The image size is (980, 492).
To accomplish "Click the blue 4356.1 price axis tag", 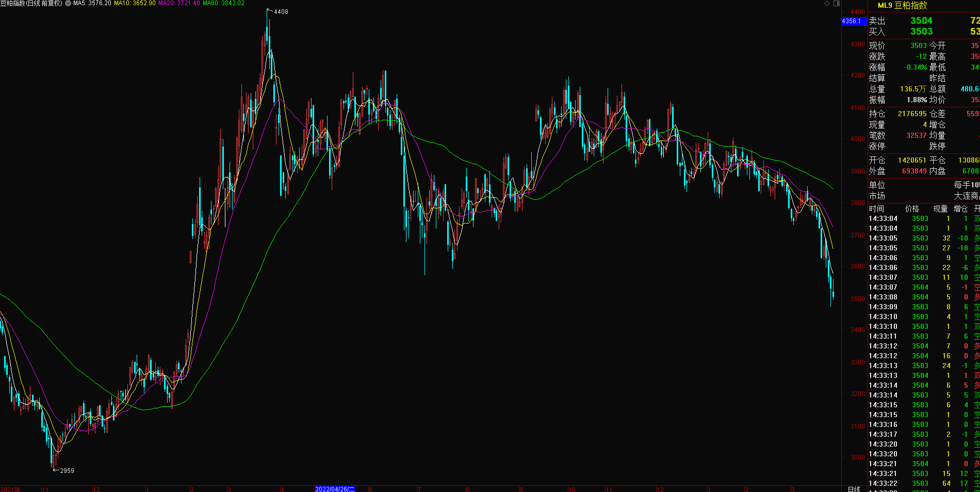I will tap(852, 21).
